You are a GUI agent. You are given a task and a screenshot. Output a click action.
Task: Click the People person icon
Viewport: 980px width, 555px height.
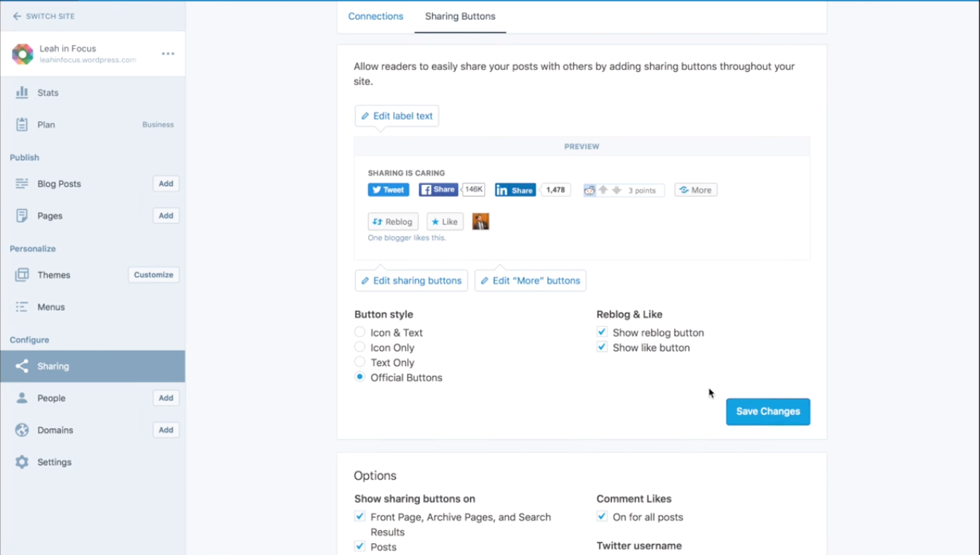[x=22, y=398]
